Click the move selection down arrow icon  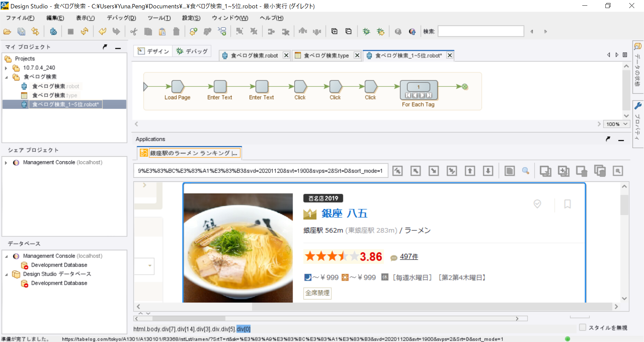[488, 171]
